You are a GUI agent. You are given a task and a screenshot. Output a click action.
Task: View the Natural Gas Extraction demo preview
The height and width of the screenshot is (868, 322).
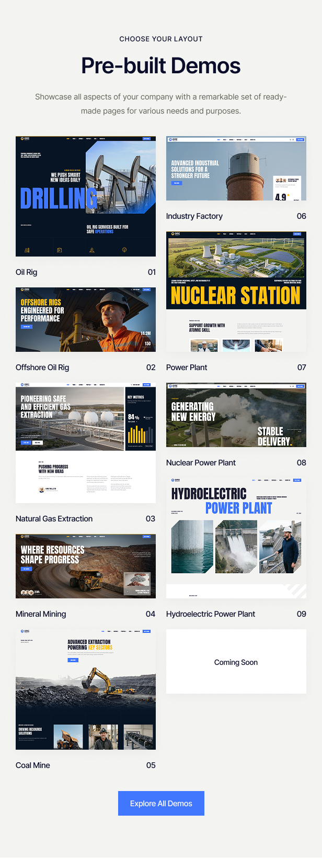click(86, 443)
